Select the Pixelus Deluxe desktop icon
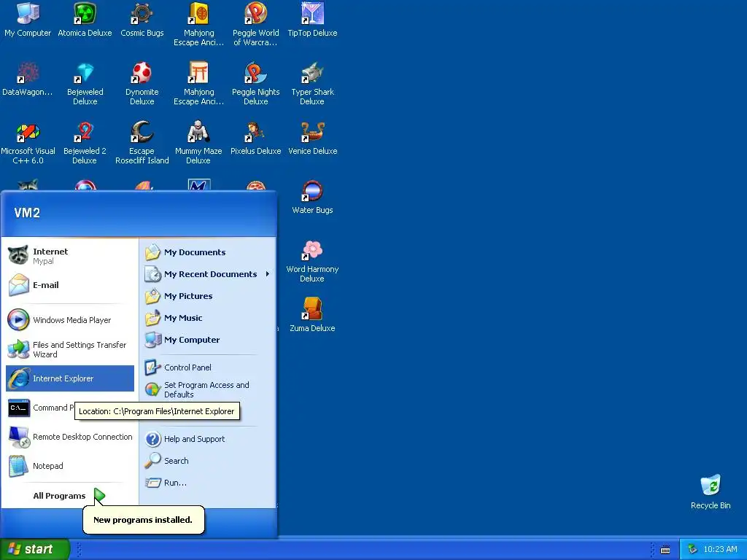The image size is (747, 560). pos(256,138)
